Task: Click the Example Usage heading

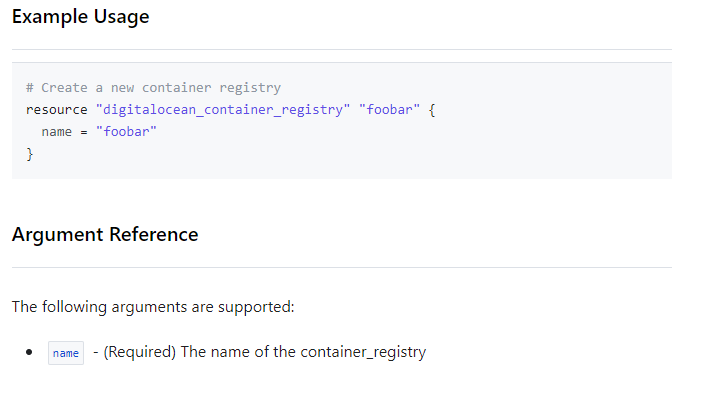Action: point(81,17)
